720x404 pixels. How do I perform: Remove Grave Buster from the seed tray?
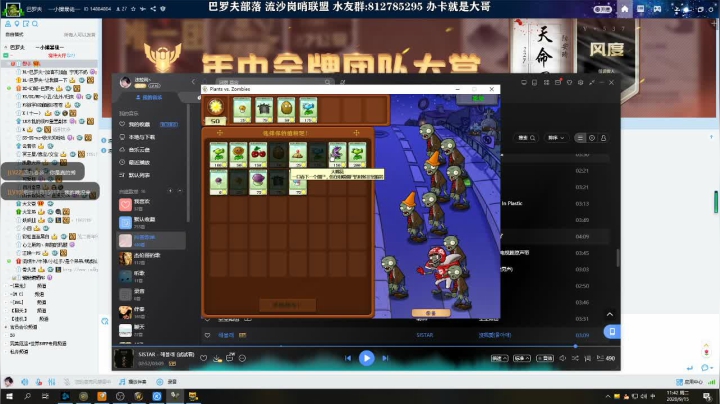click(x=264, y=110)
